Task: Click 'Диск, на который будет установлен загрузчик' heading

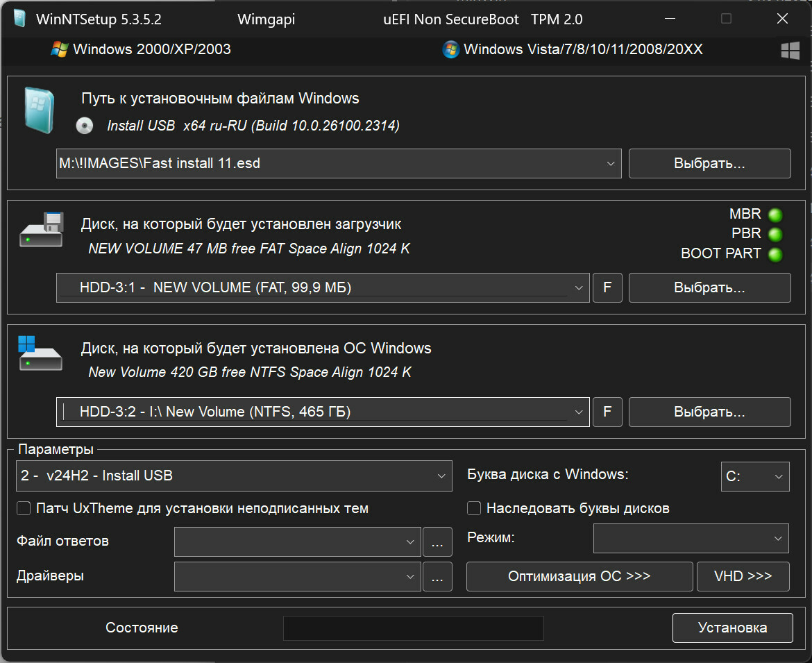Action: (241, 224)
